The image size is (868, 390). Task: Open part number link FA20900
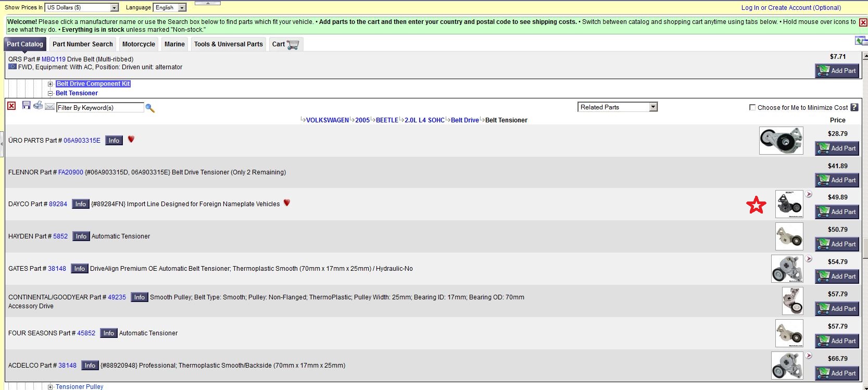(x=71, y=172)
